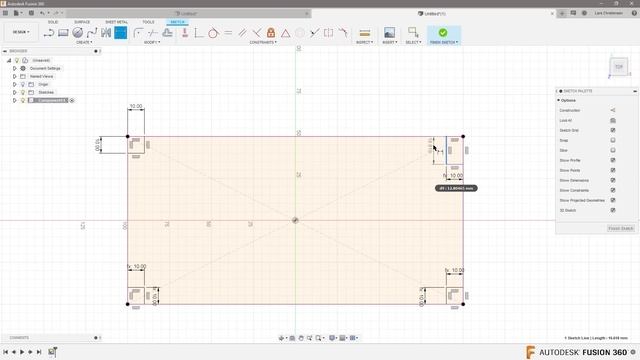Jump to timeline end
Screen dimensions: 640x360
pos(39,352)
